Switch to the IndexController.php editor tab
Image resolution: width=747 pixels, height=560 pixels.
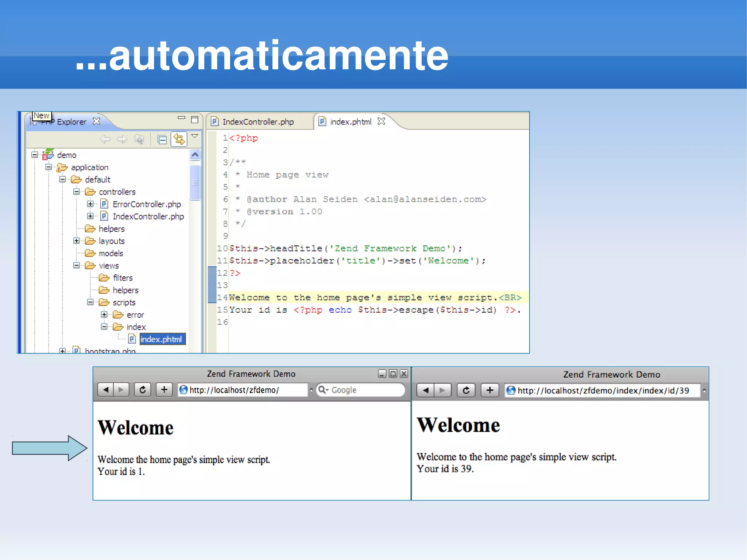[258, 121]
